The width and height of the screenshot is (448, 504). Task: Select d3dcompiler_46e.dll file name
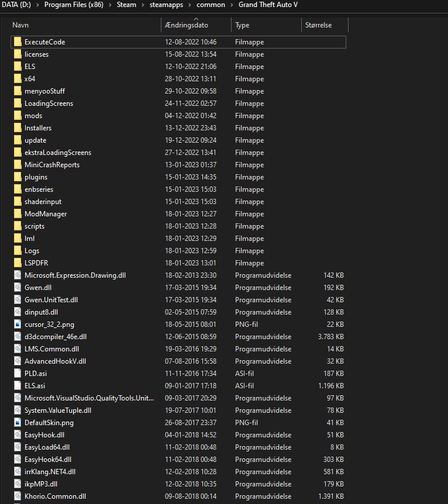[56, 337]
